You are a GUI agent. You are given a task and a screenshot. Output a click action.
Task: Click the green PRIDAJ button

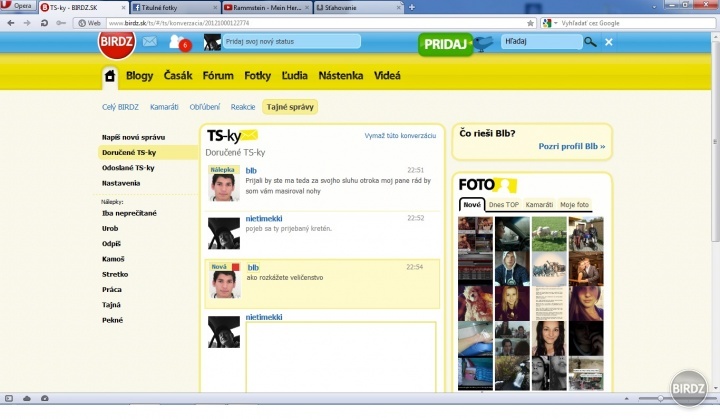pos(445,44)
